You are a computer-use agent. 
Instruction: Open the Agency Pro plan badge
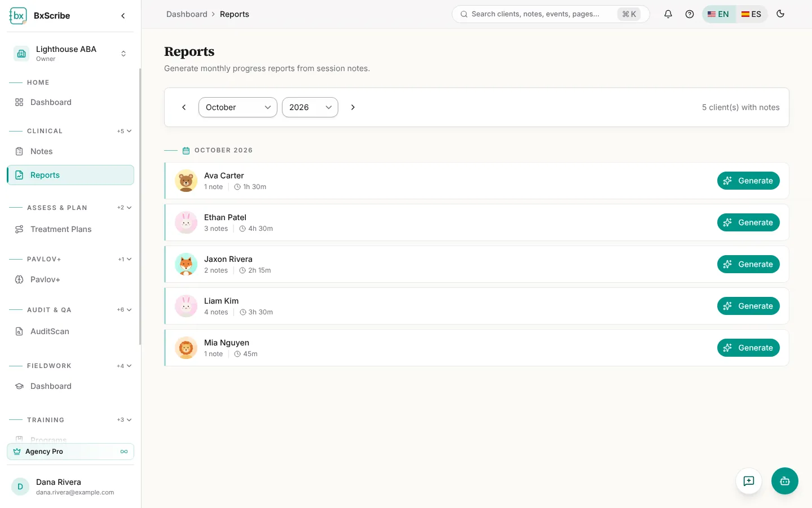pos(70,452)
